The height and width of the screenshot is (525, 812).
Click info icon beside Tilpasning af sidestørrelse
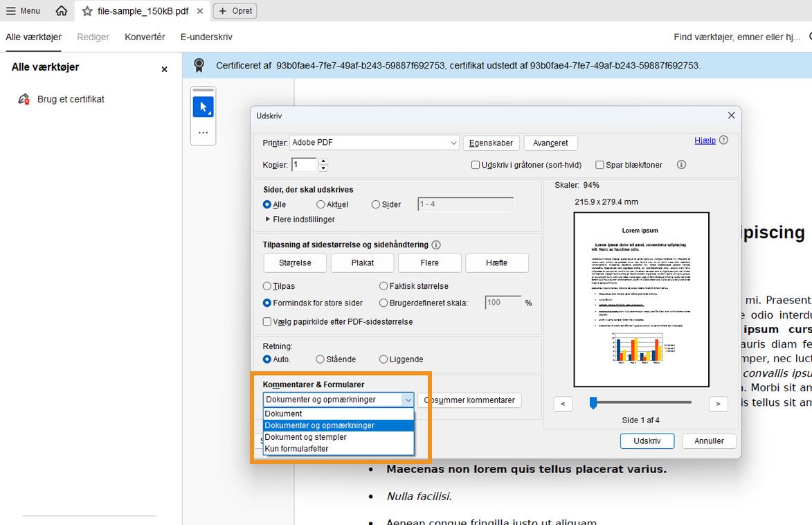pyautogui.click(x=436, y=244)
